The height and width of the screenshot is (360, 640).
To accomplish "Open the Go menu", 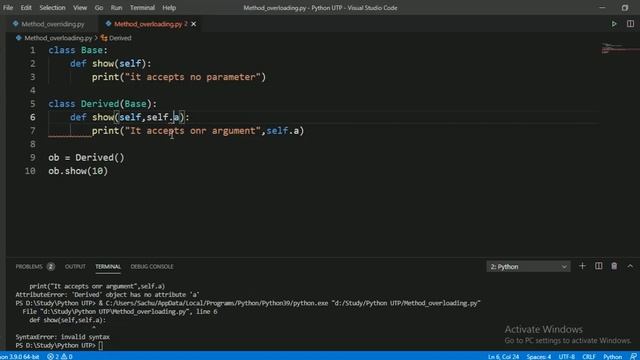I will (x=99, y=8).
